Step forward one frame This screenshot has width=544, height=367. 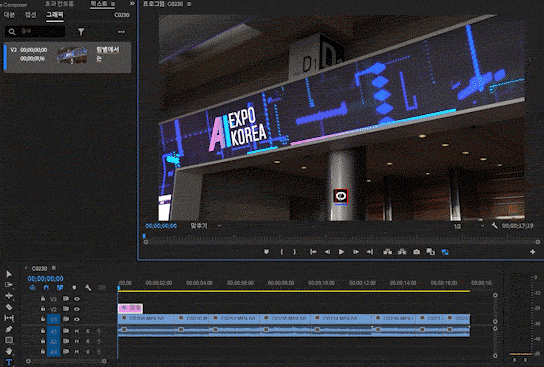click(x=356, y=252)
